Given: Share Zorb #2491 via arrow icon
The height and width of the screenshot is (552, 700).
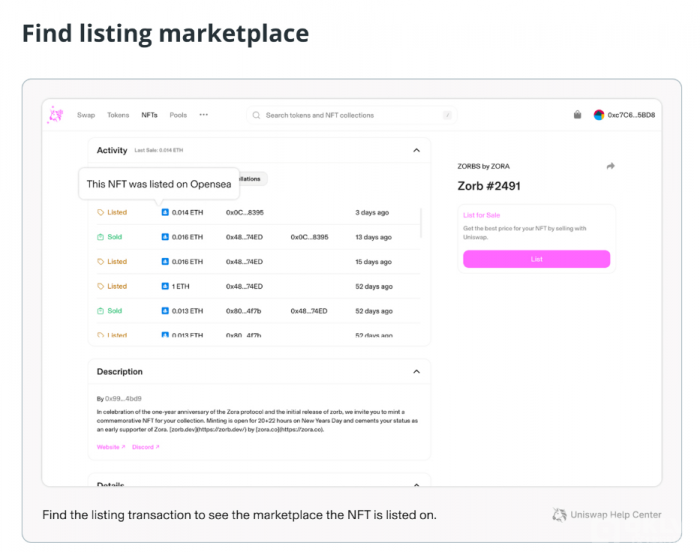Looking at the screenshot, I should [x=610, y=166].
